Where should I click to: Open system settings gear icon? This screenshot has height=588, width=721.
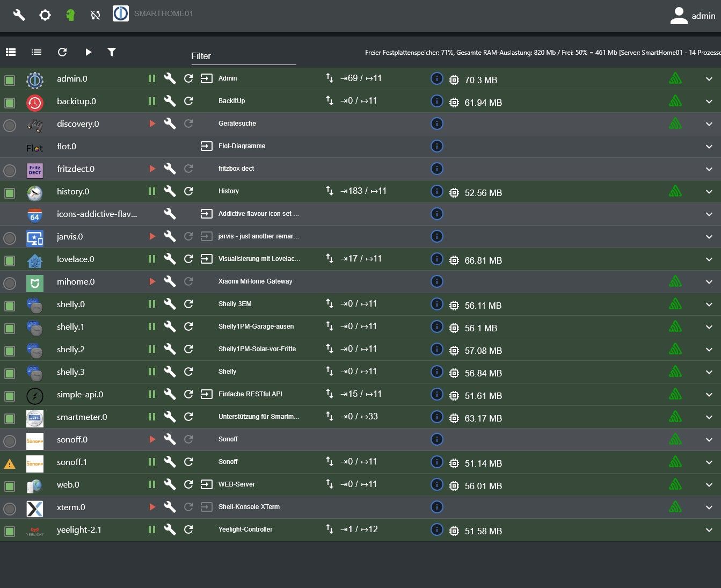[x=45, y=15]
